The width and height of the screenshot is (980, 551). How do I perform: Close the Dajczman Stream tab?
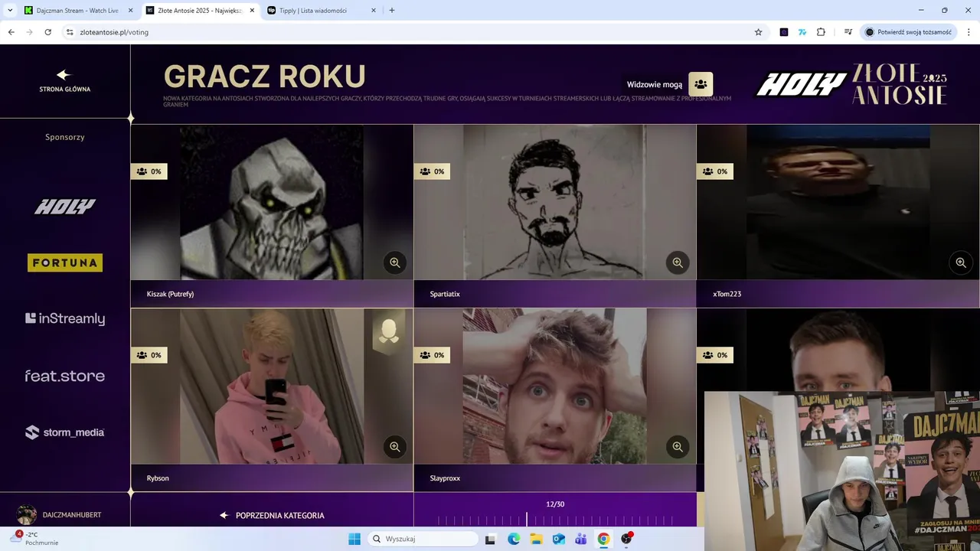coord(130,10)
